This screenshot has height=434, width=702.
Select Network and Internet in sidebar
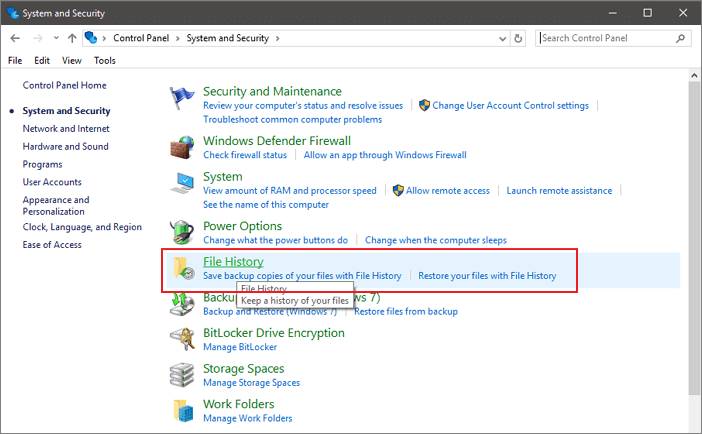pyautogui.click(x=66, y=128)
